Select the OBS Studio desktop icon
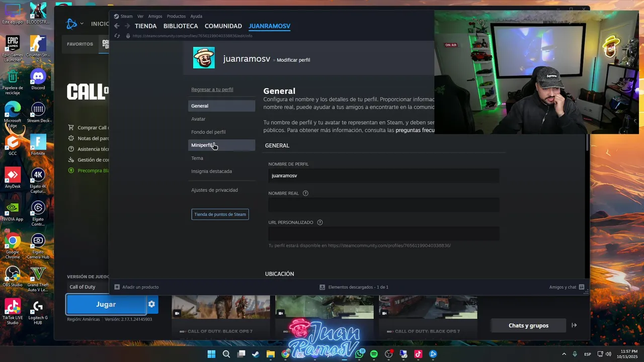Screen dimensions: 644x362 click(13, 277)
